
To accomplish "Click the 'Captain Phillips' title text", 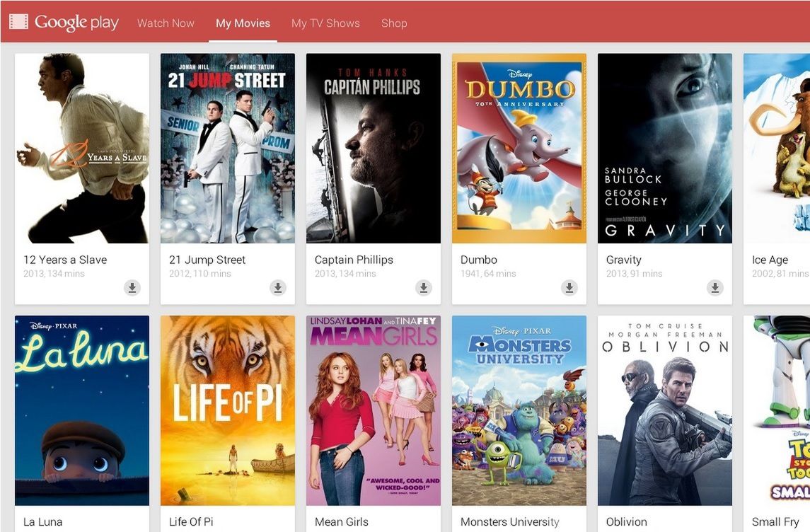I will click(x=354, y=260).
